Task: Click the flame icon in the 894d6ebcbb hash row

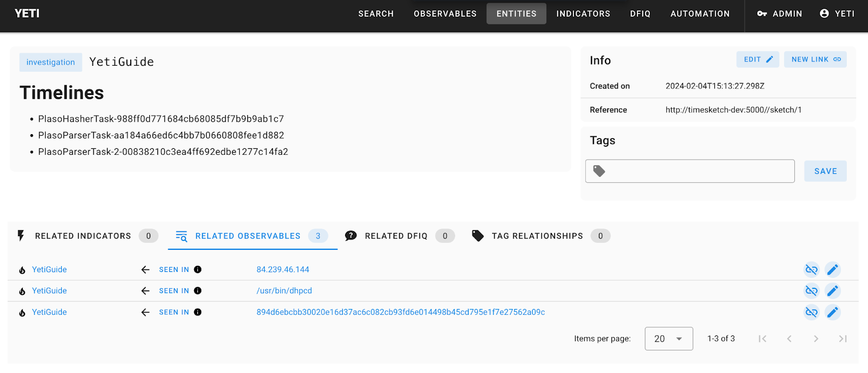Action: tap(22, 313)
